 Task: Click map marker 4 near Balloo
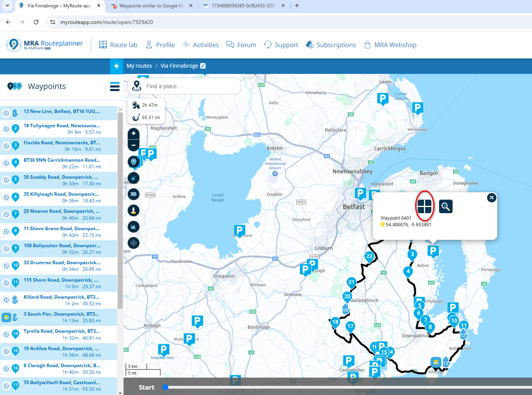[408, 272]
